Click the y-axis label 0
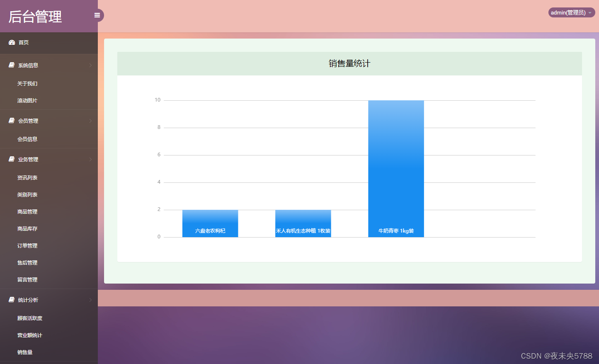The image size is (599, 364). (x=159, y=237)
